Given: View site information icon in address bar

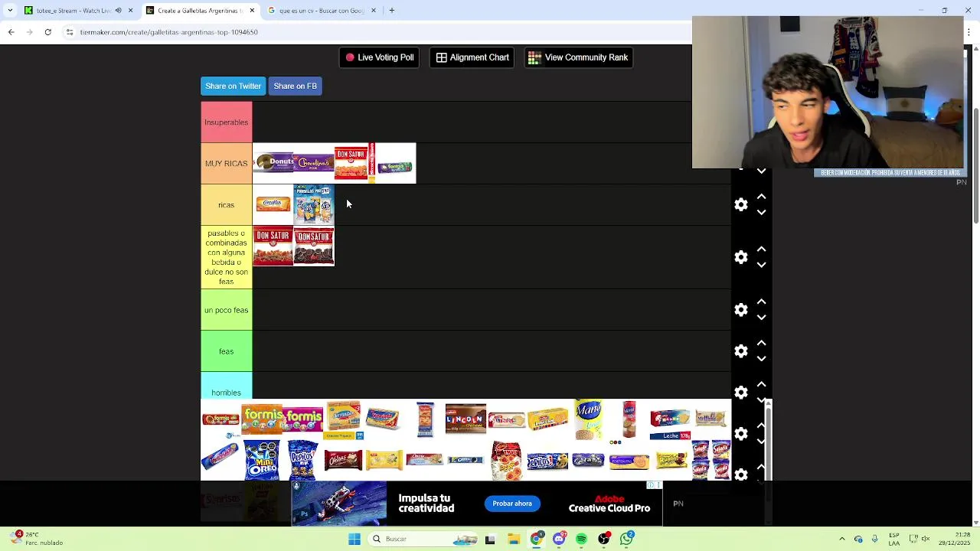Looking at the screenshot, I should point(70,32).
